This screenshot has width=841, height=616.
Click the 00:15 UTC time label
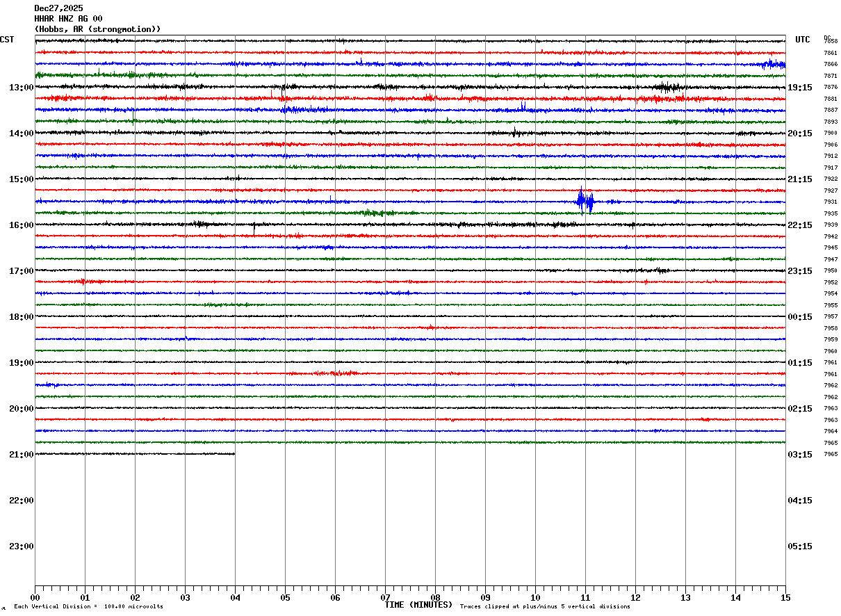(x=800, y=317)
